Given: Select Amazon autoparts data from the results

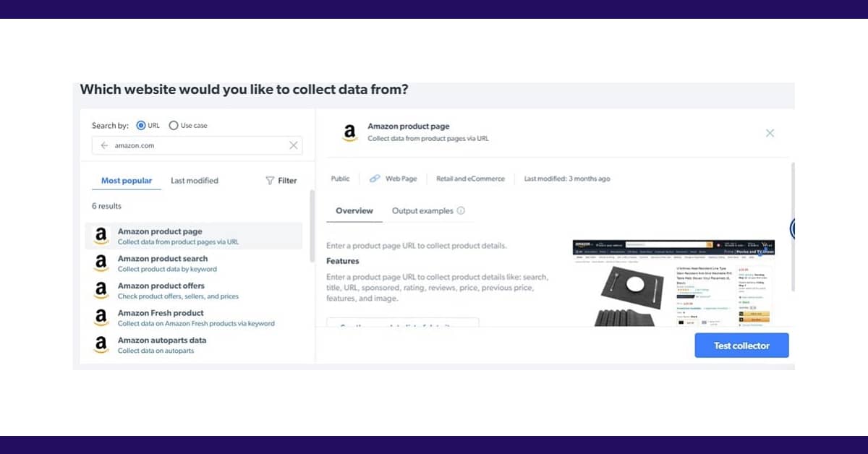Looking at the screenshot, I should pos(194,345).
